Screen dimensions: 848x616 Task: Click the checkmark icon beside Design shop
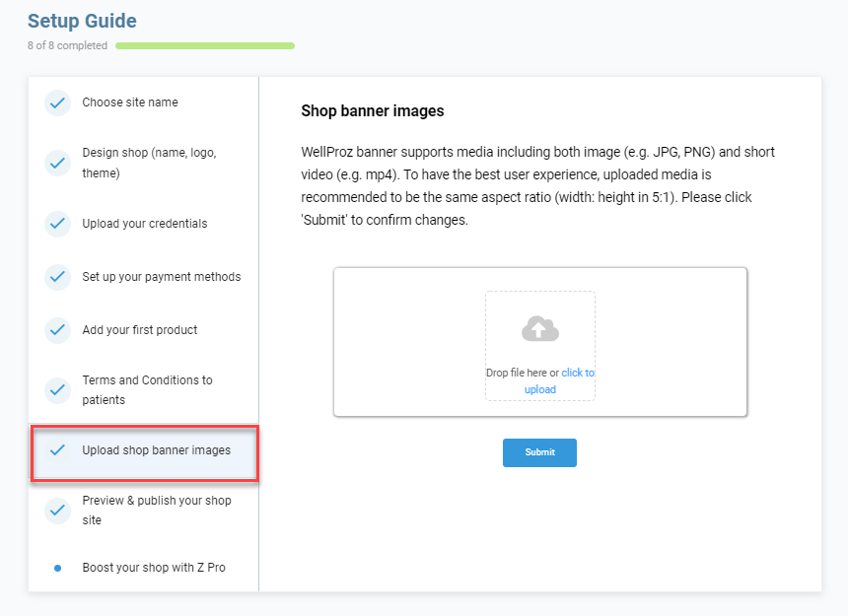[x=57, y=163]
